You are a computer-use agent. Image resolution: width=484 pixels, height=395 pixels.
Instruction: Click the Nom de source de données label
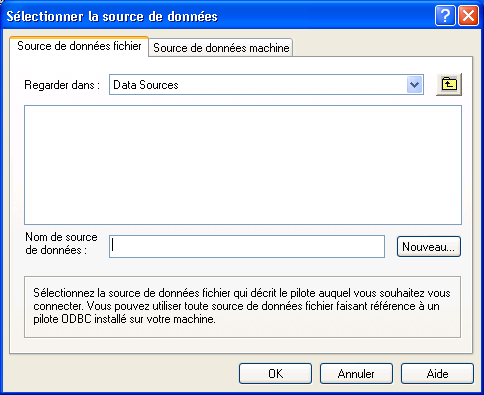click(x=61, y=243)
